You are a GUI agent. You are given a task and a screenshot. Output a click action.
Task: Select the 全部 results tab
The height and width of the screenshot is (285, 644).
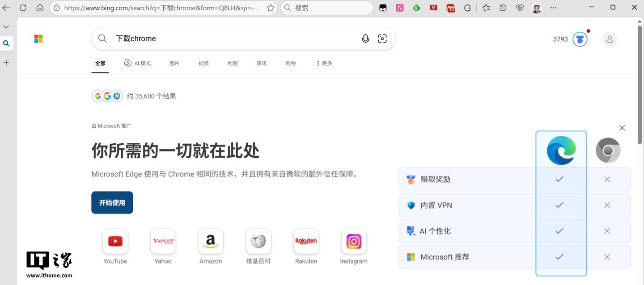100,63
